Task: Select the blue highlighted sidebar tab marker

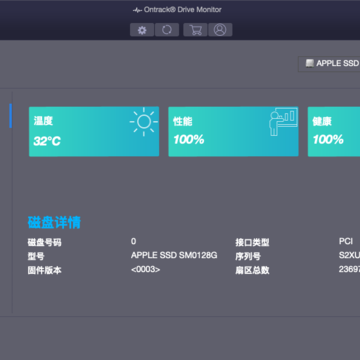Action: point(11,116)
